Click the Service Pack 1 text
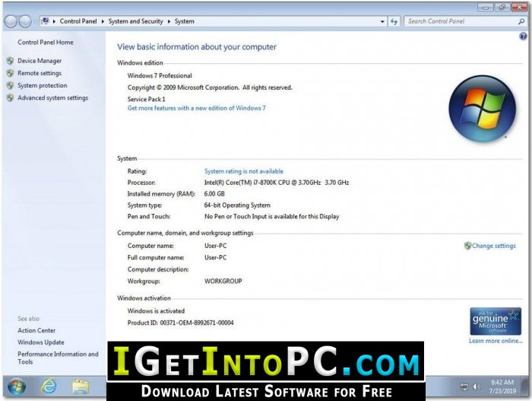The image size is (532, 401). click(x=147, y=99)
